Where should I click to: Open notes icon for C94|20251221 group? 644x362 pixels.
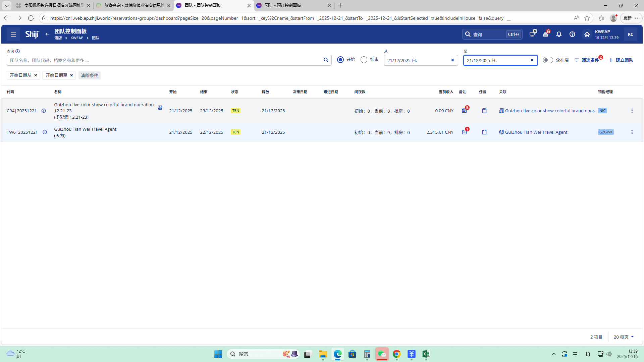464,111
